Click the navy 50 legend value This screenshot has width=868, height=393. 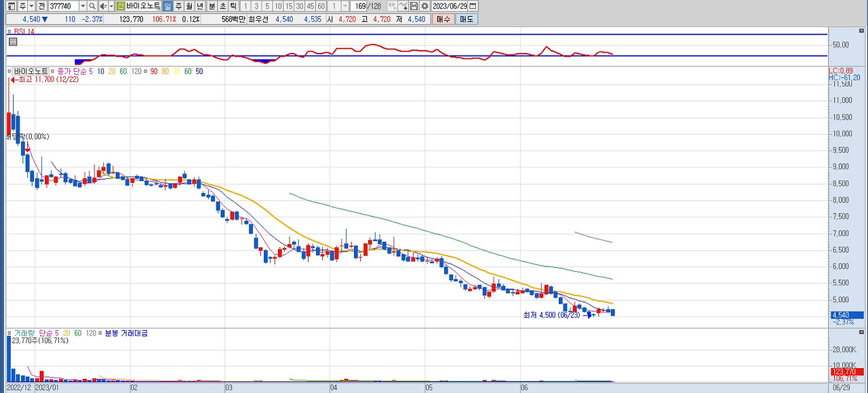tap(199, 71)
